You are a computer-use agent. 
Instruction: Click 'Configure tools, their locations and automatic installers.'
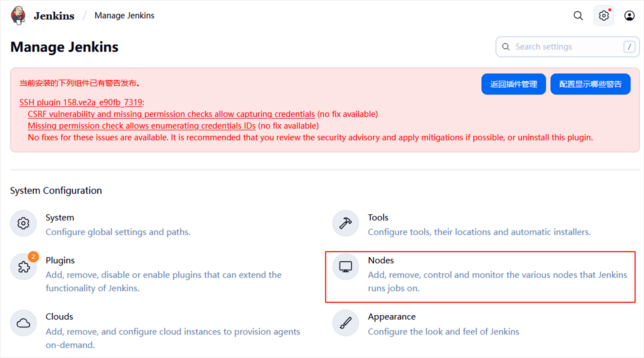tap(479, 232)
